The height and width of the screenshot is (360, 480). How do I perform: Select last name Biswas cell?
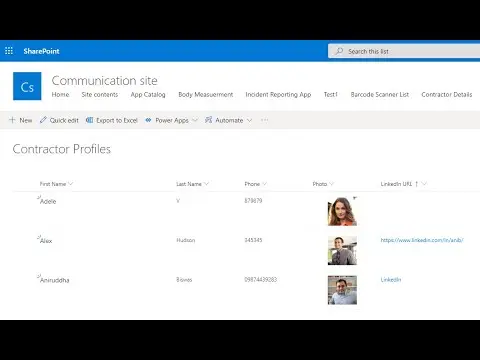tap(184, 280)
